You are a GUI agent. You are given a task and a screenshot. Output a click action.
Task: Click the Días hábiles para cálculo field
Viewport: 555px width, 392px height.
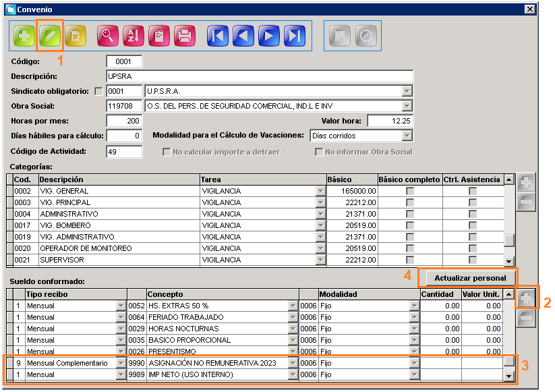click(124, 136)
